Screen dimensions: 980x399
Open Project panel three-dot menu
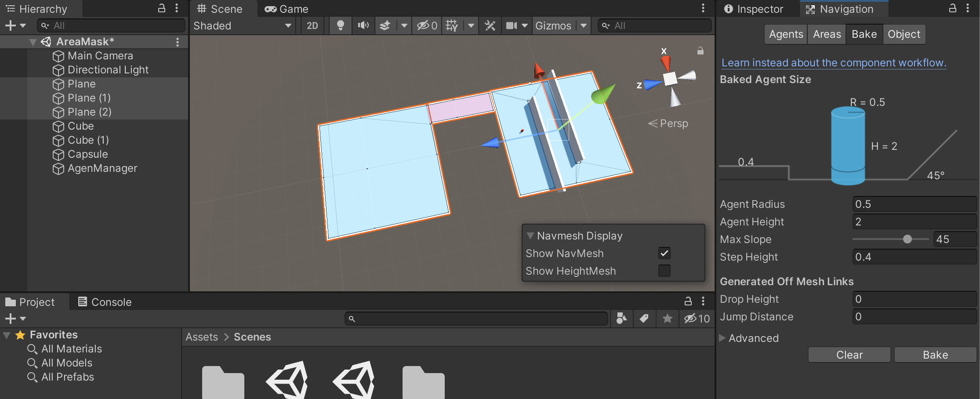click(x=703, y=301)
